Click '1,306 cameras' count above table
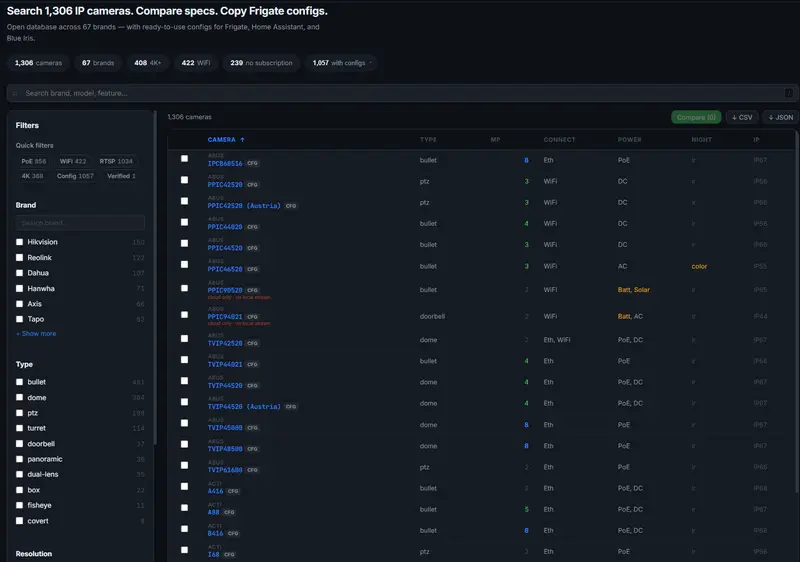 [189, 117]
